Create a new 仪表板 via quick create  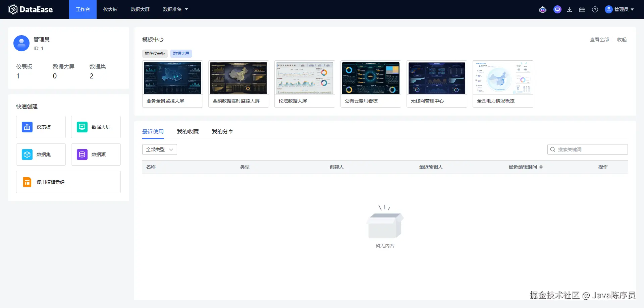click(41, 127)
